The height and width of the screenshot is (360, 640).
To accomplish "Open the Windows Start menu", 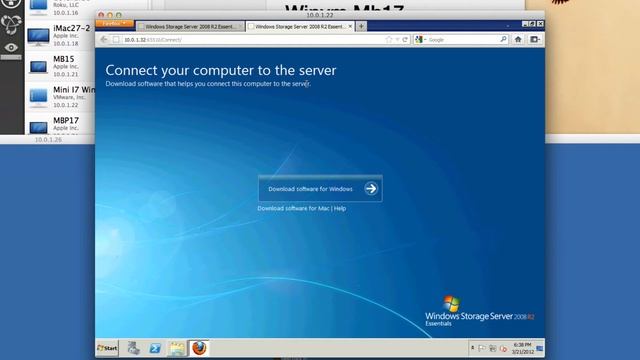I will 107,348.
